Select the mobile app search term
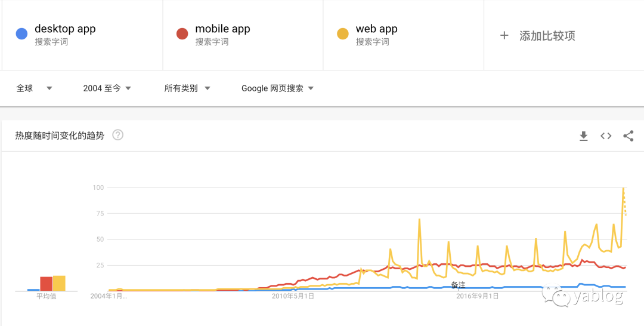The width and height of the screenshot is (644, 326). click(222, 29)
